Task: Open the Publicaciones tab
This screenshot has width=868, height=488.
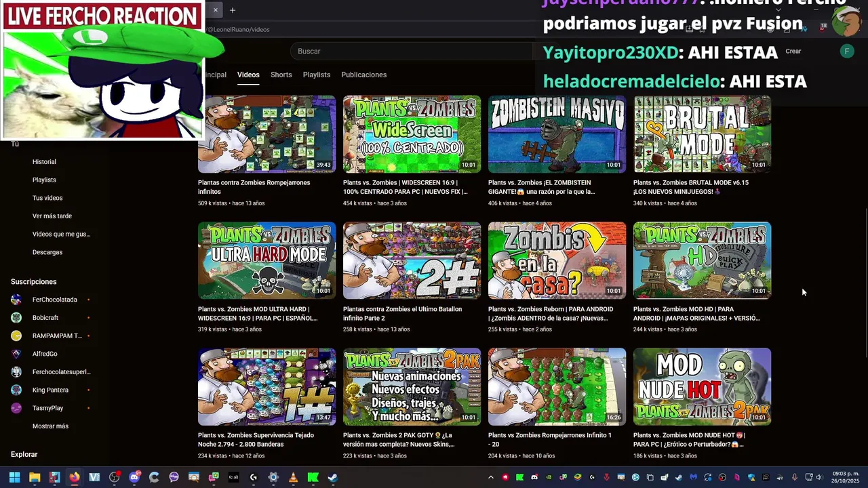Action: [363, 75]
